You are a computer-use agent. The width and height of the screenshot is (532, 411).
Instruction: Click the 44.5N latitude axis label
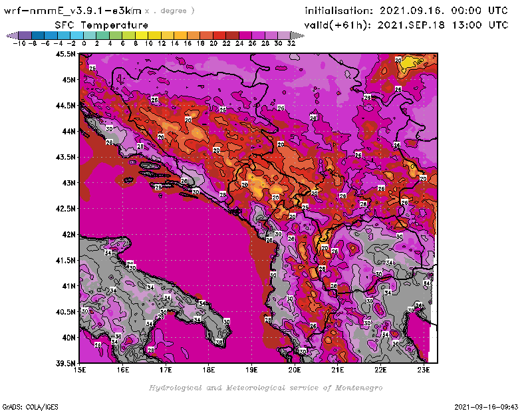click(x=65, y=106)
